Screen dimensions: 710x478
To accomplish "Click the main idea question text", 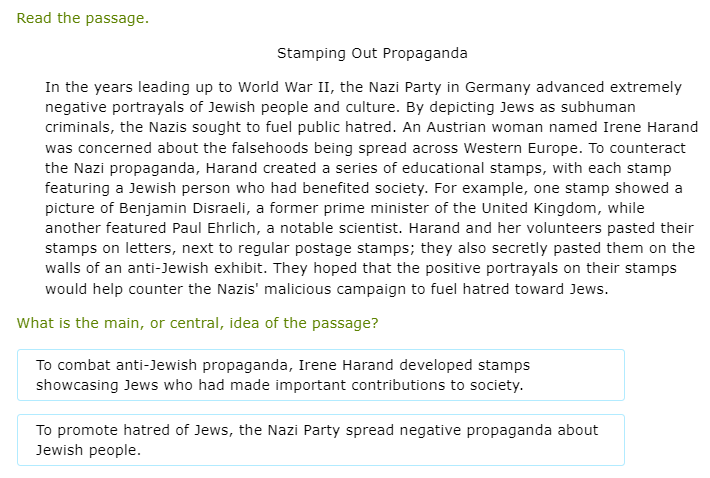I will point(197,323).
